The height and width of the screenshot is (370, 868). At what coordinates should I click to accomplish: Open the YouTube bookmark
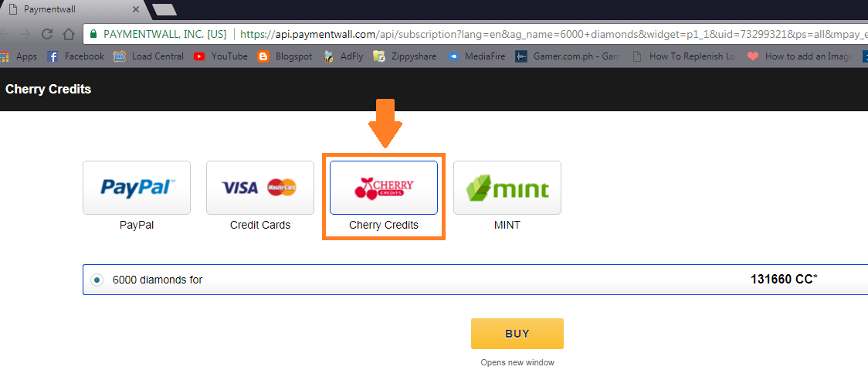[220, 56]
